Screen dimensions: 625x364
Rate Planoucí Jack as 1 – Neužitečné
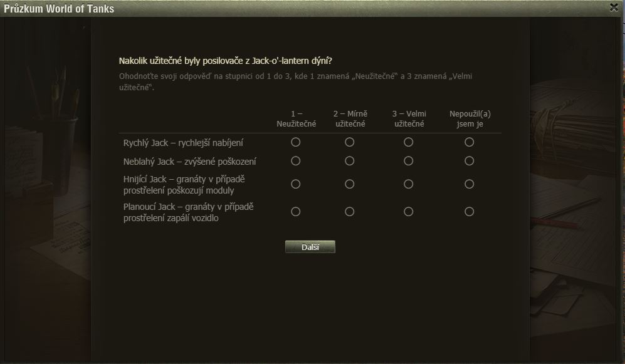[296, 212]
